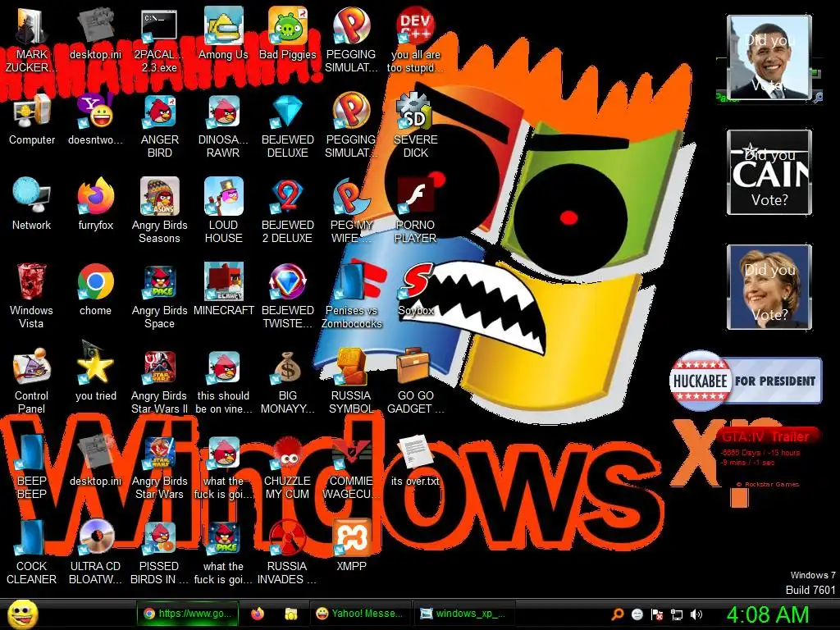Switch to windows_xp_... taskbar window

[x=463, y=614]
